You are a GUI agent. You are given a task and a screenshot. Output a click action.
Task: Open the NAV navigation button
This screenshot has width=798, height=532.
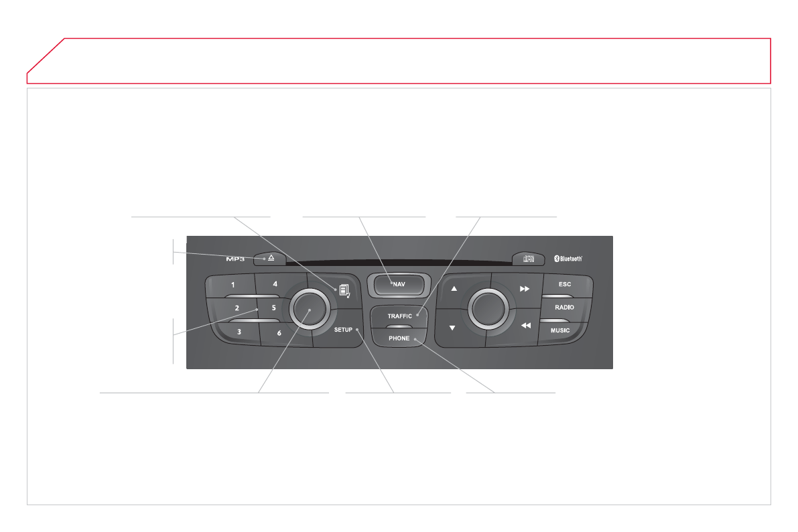[399, 285]
